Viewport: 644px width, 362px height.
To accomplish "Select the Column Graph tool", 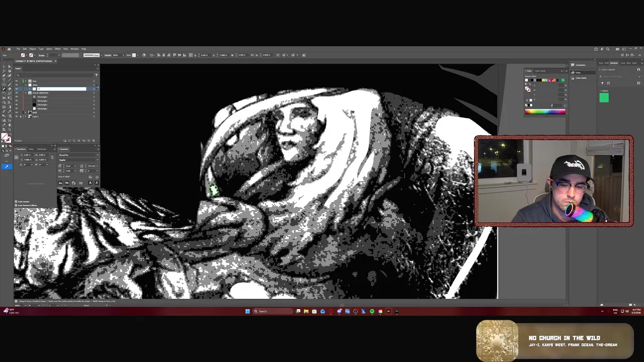I will coord(4,120).
